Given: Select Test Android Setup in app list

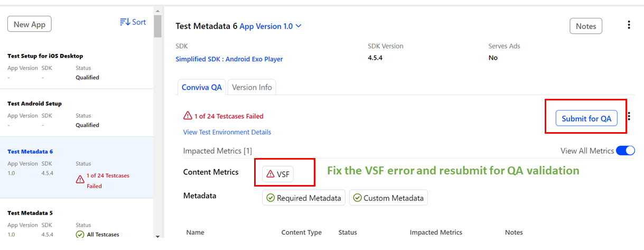Looking at the screenshot, I should [77, 113].
